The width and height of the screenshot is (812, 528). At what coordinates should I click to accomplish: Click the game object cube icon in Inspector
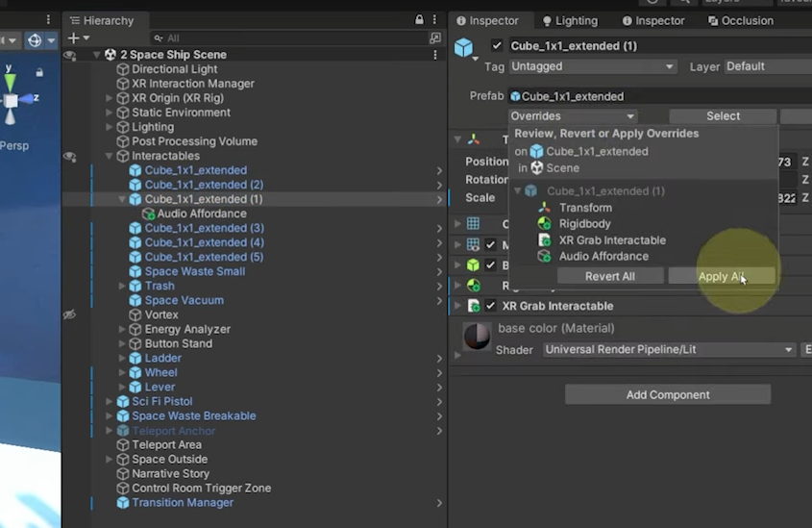463,48
